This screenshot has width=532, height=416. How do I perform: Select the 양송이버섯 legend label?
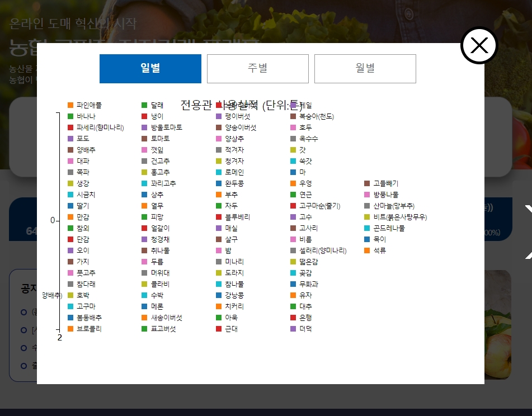(x=241, y=127)
